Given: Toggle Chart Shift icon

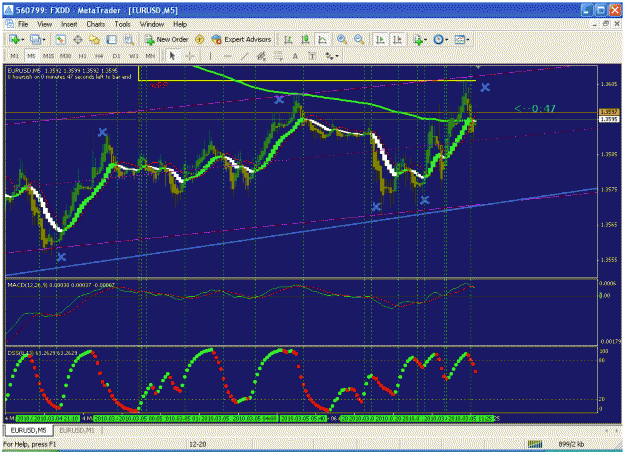Looking at the screenshot, I should pos(397,39).
